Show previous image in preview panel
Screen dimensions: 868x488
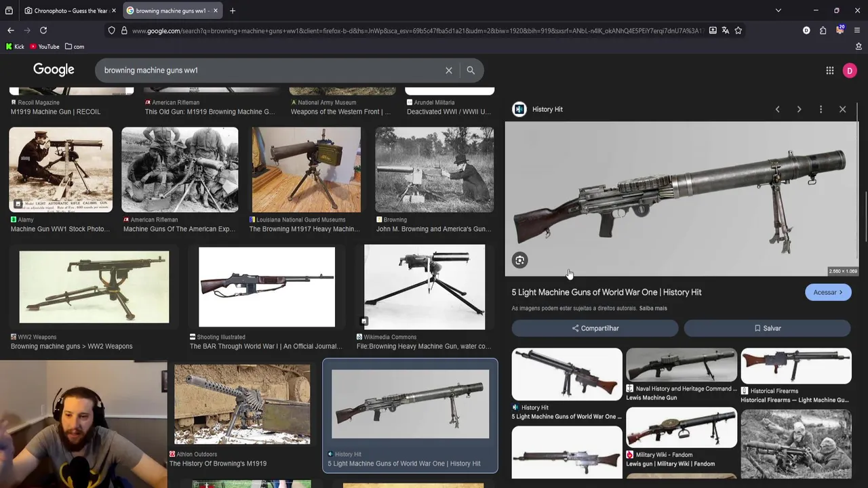pos(778,109)
